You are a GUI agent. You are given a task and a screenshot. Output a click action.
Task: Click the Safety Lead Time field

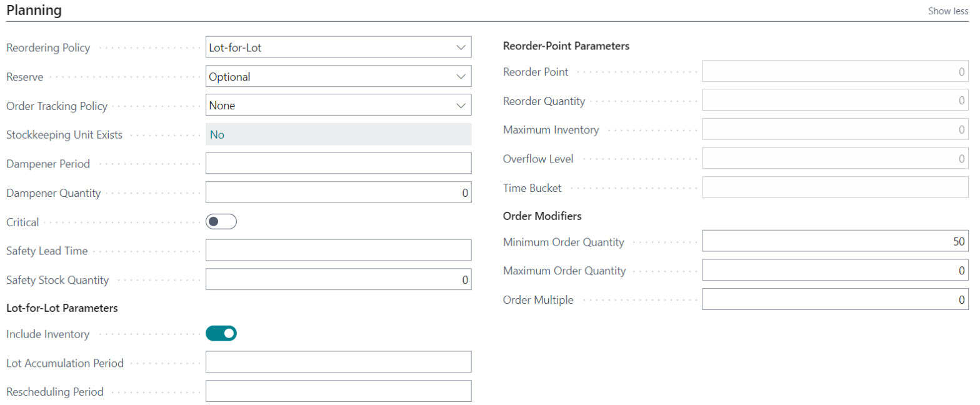point(337,250)
